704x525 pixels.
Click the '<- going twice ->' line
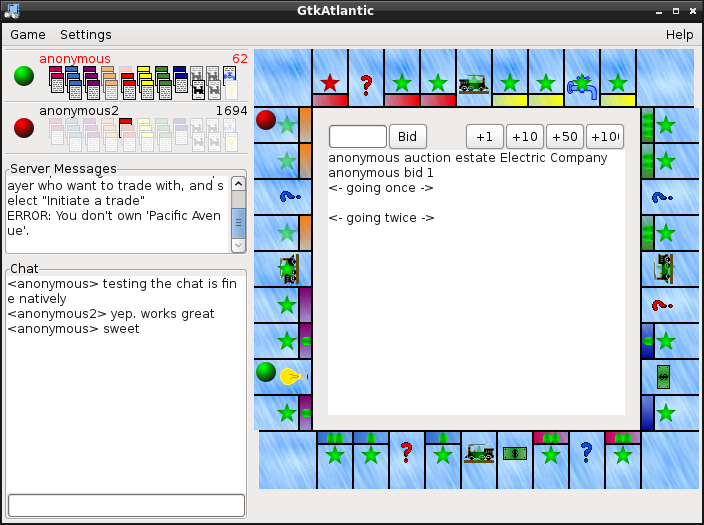pyautogui.click(x=381, y=218)
